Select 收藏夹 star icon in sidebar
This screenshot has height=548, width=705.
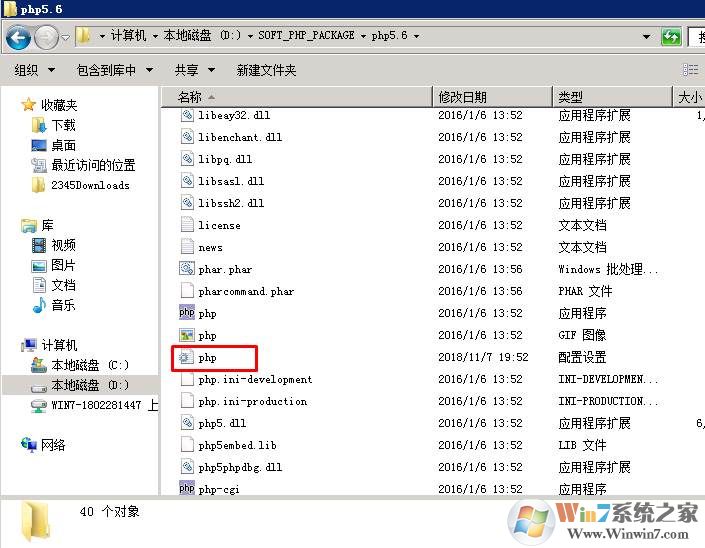coord(28,105)
